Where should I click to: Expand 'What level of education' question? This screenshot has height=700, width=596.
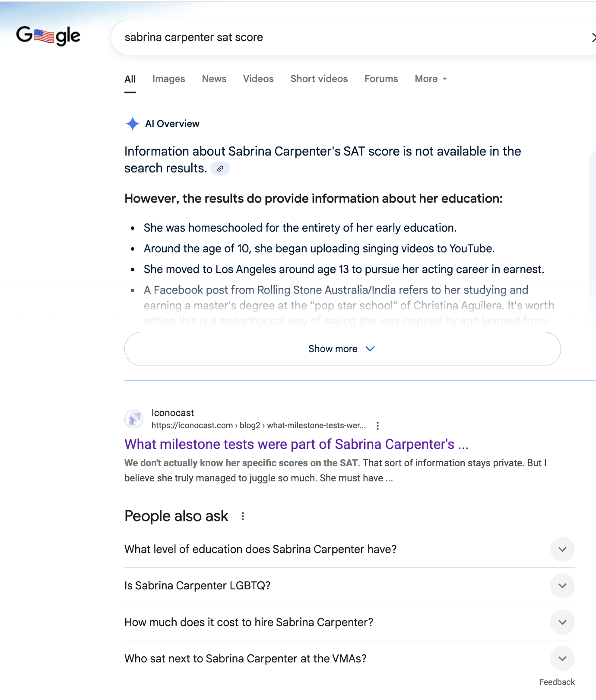(349, 550)
